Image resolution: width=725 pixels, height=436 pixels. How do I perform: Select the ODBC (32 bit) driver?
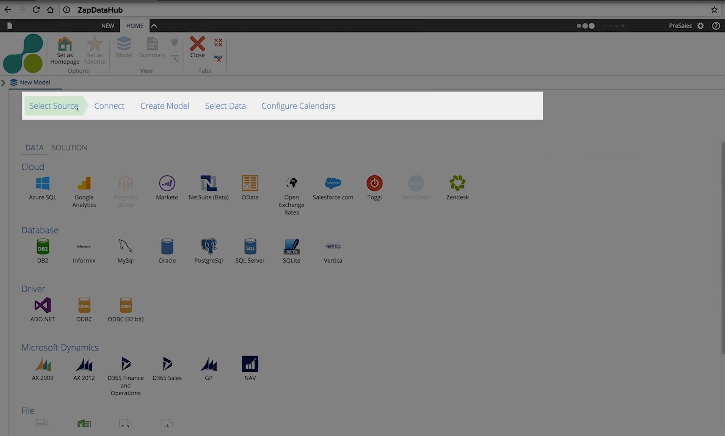coord(126,310)
